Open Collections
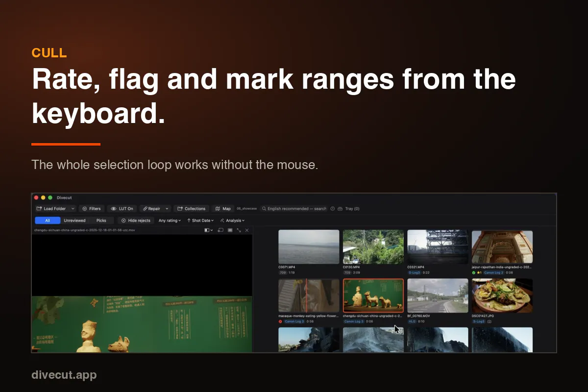Screen dimensions: 588x392 point(191,208)
